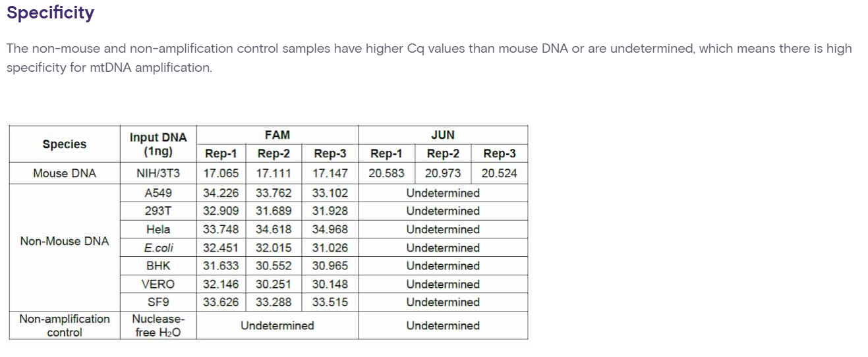This screenshot has height=357, width=868.
Task: Select the SF9 Rep-3 value 33.515
Action: point(330,302)
